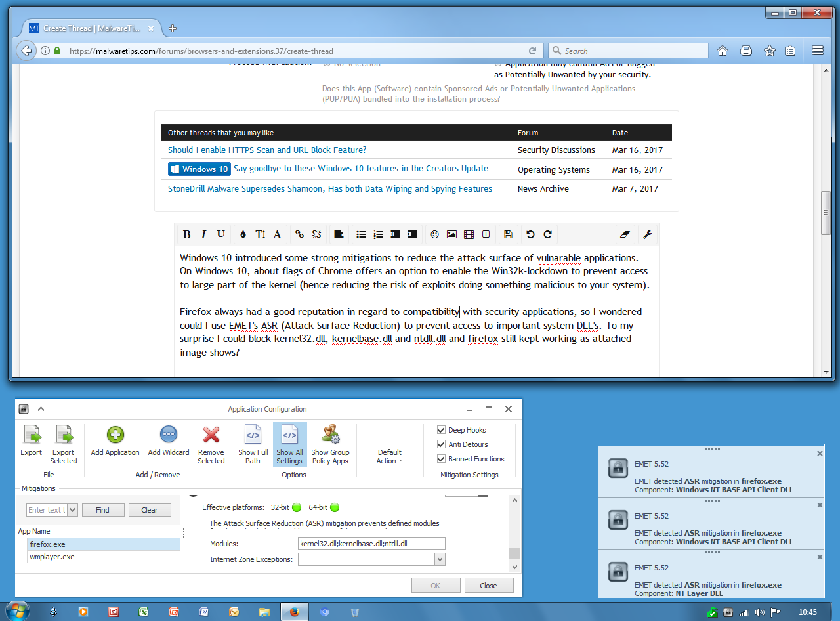Viewport: 840px width, 621px height.
Task: Save draft using the floppy disk icon
Action: [508, 234]
